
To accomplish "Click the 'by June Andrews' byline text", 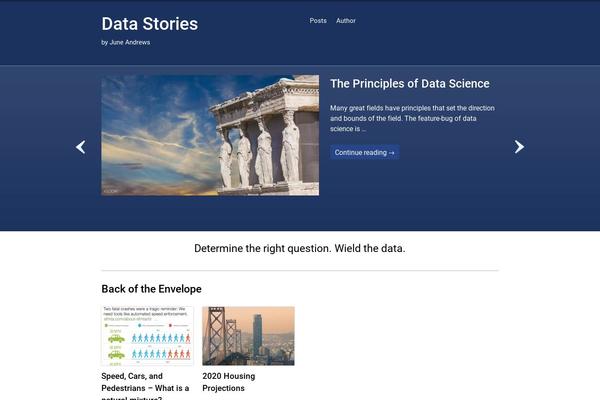I will (126, 42).
